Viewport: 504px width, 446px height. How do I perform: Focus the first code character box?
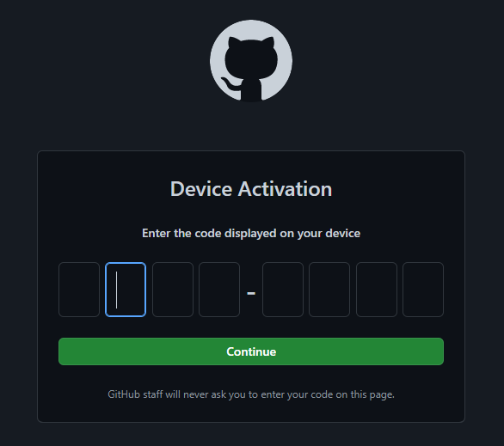79,290
